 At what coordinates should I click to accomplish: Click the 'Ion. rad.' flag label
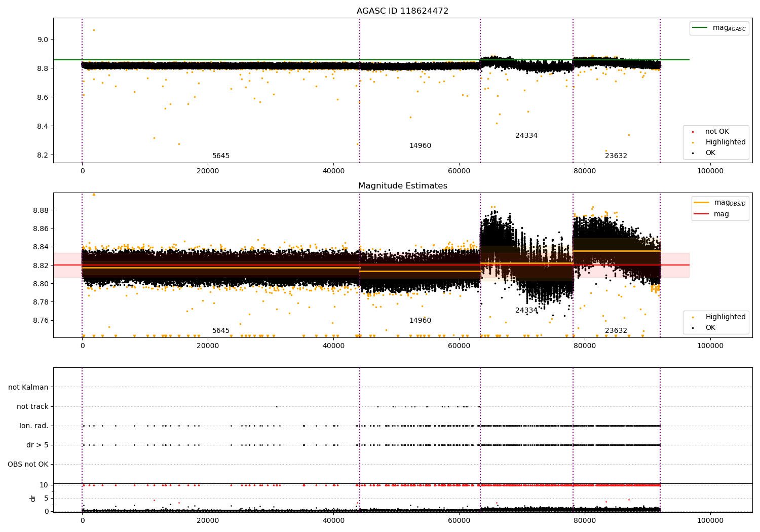pos(34,426)
